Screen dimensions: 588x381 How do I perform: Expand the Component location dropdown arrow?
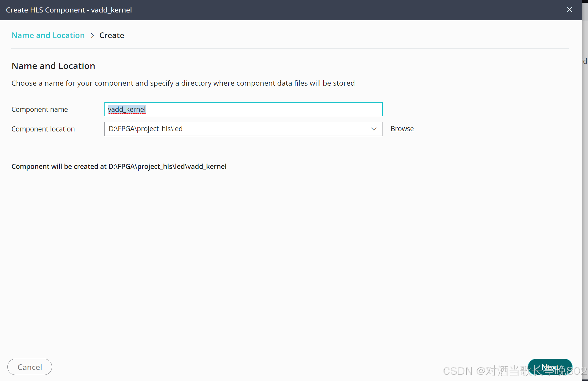click(x=374, y=129)
